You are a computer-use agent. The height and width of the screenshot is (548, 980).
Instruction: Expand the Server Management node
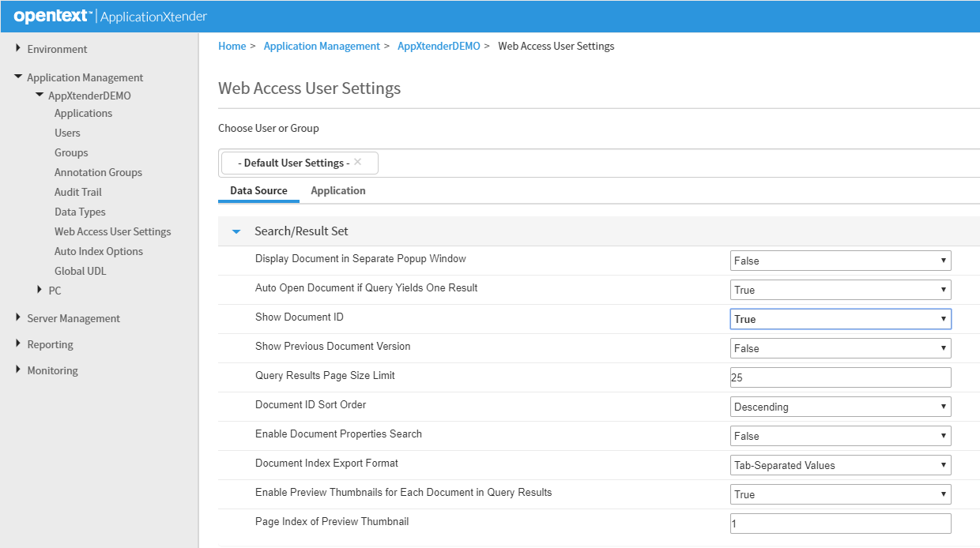click(18, 318)
